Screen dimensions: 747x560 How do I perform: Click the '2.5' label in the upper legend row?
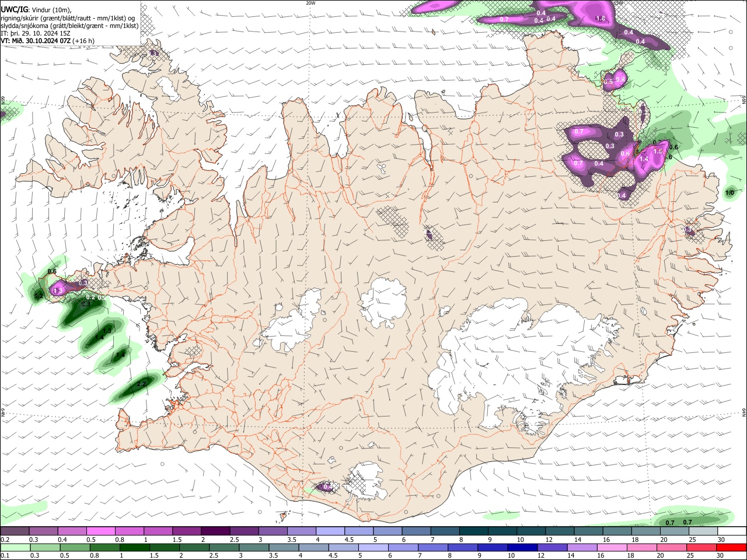click(x=234, y=540)
